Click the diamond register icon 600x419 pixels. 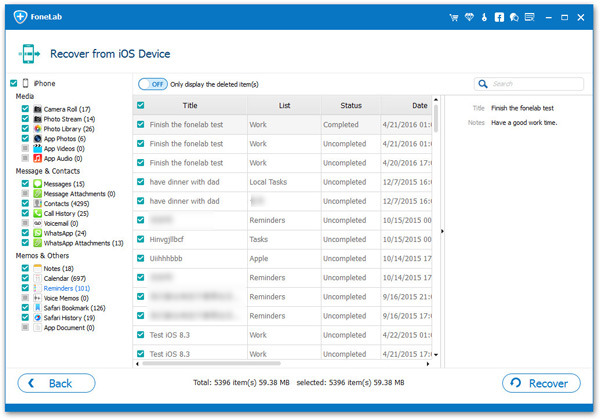pyautogui.click(x=469, y=17)
